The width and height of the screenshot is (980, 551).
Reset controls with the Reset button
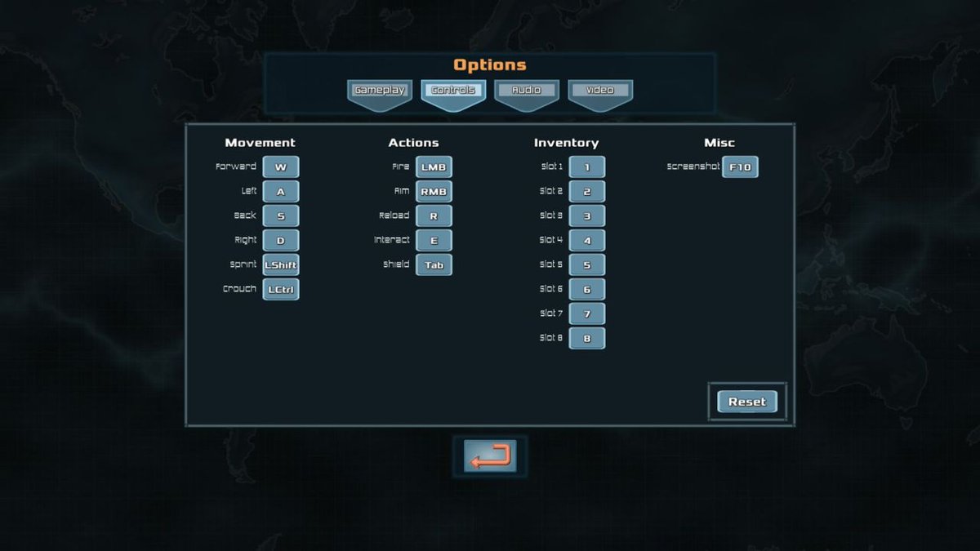(747, 402)
